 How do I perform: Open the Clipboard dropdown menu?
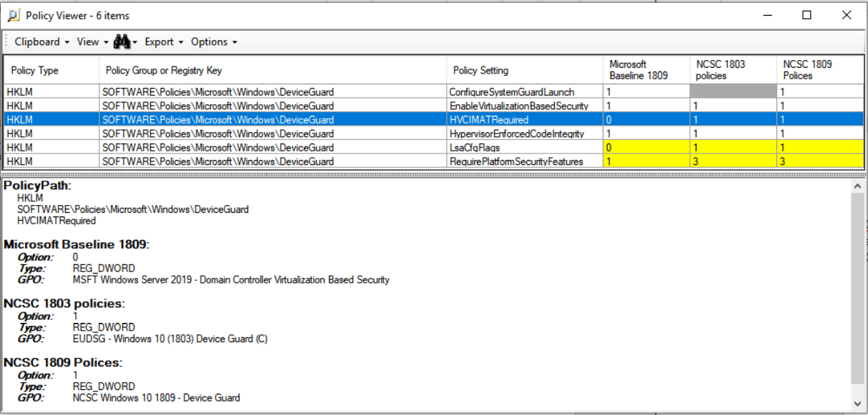(41, 42)
